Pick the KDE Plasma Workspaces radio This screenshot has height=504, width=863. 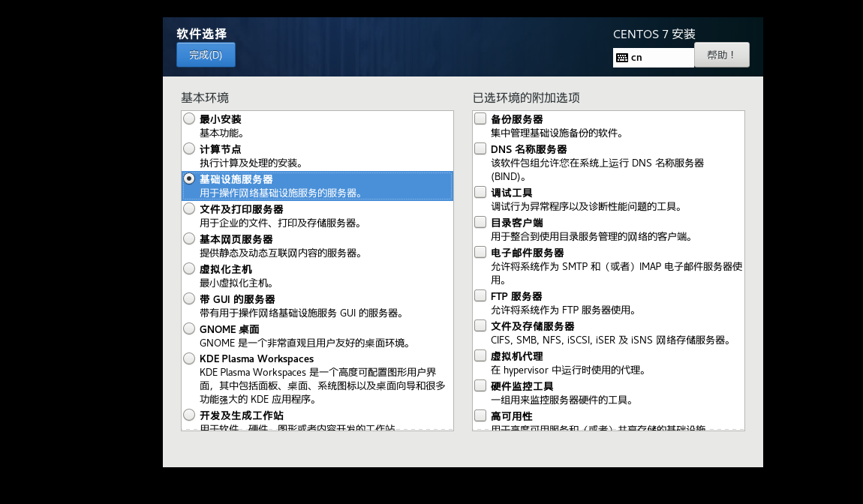click(x=189, y=358)
